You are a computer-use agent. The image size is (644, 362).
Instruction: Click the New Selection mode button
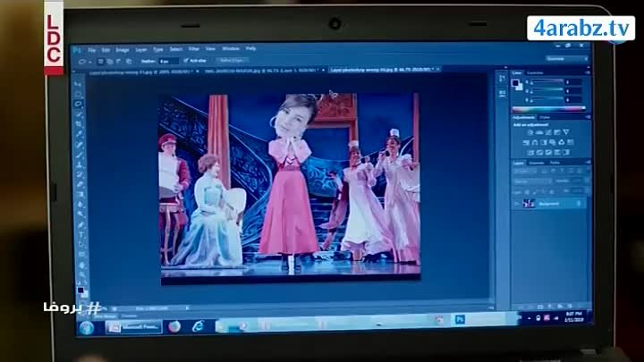click(101, 62)
